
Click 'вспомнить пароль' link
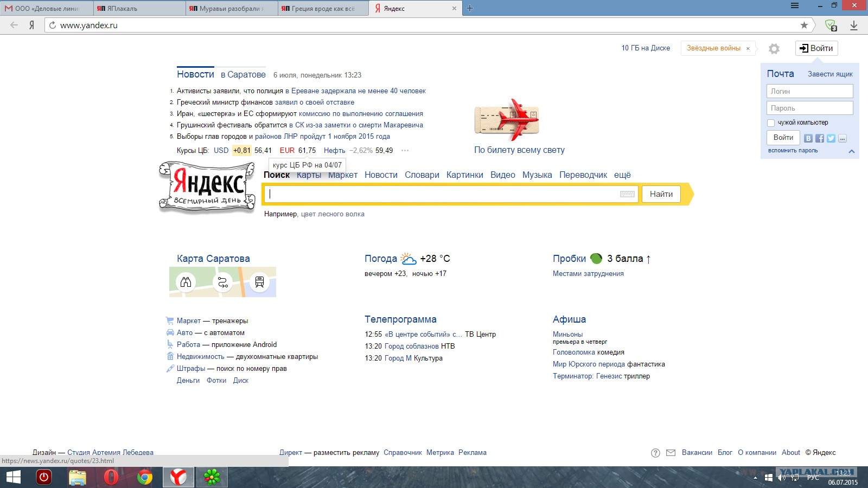tap(793, 151)
